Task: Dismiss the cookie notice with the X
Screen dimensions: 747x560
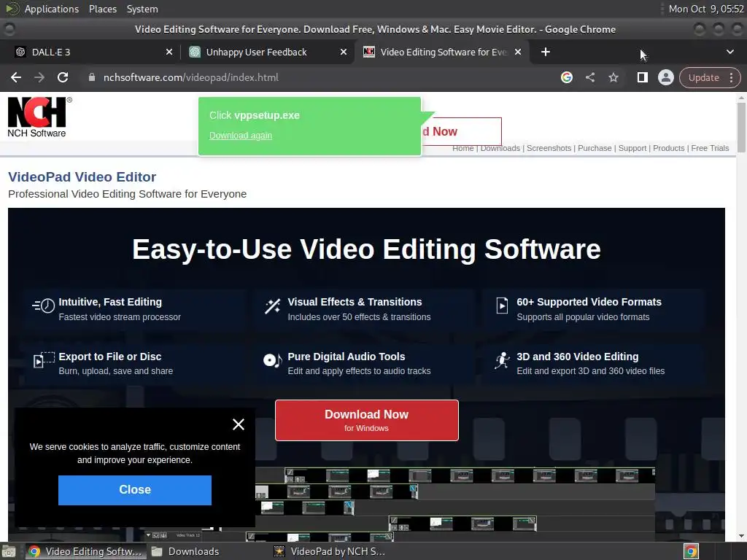Action: coord(239,424)
